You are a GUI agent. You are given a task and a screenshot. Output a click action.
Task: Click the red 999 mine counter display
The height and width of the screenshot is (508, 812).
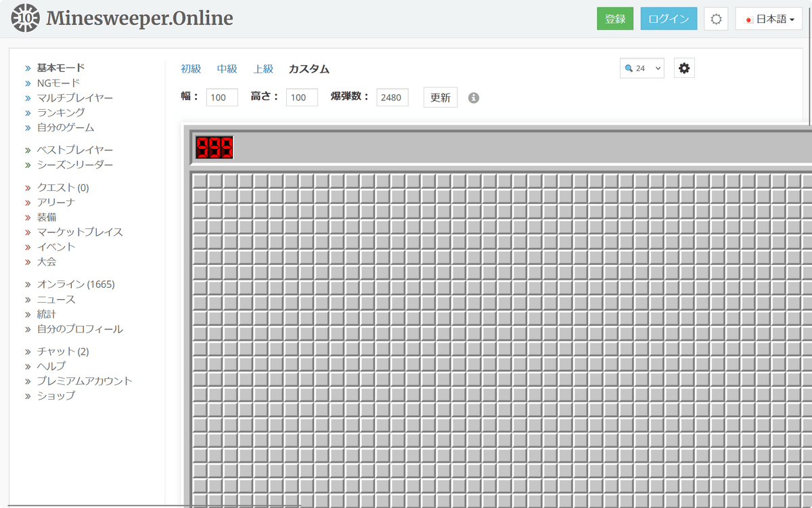215,147
